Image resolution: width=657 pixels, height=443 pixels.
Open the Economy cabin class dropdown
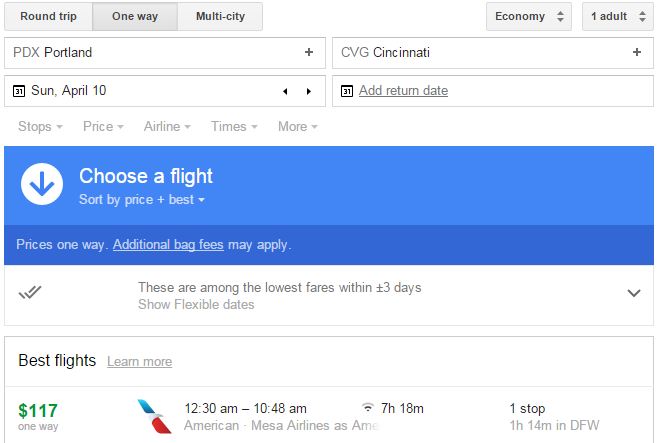(529, 16)
